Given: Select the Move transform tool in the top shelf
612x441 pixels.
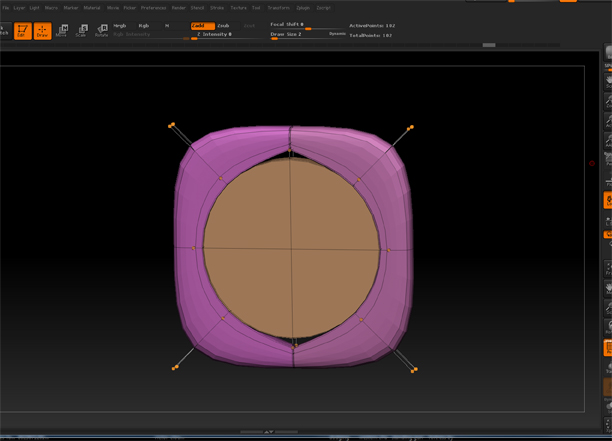Looking at the screenshot, I should (62, 31).
